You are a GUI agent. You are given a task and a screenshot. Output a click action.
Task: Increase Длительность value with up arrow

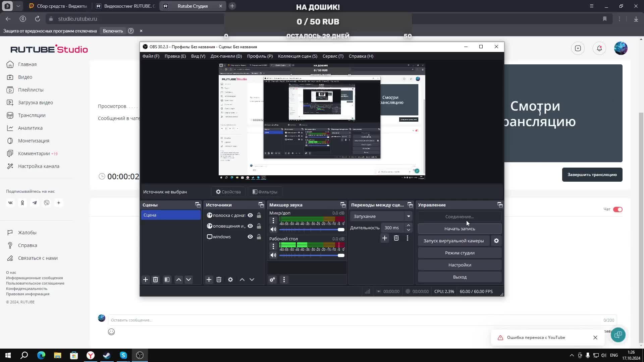point(409,225)
